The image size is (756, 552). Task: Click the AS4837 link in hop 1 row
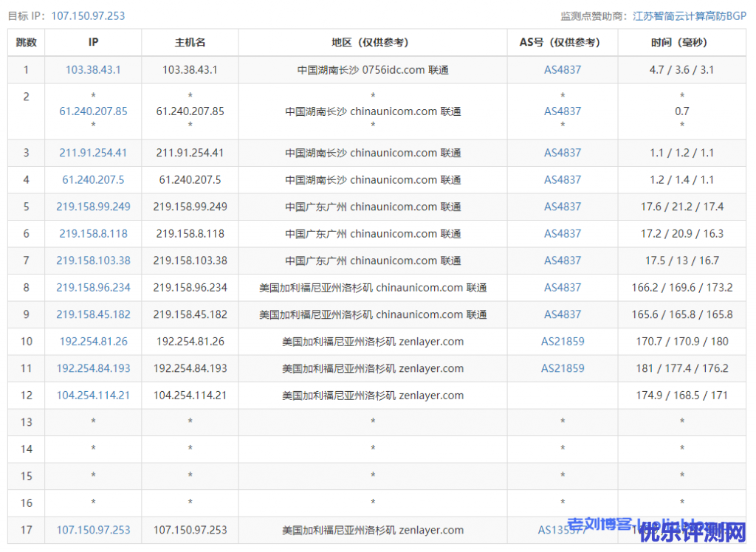coord(563,70)
